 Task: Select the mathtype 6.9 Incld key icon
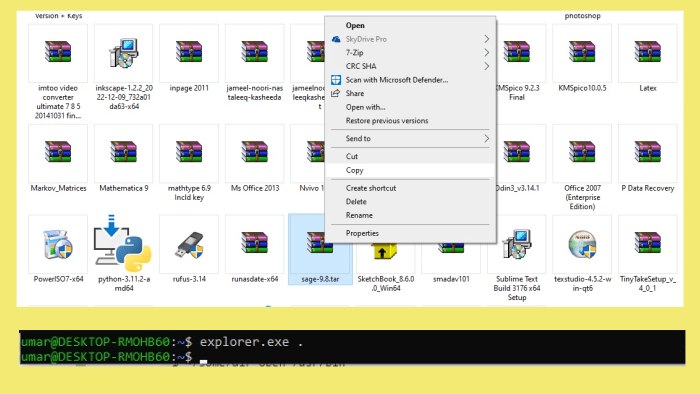pyautogui.click(x=189, y=152)
